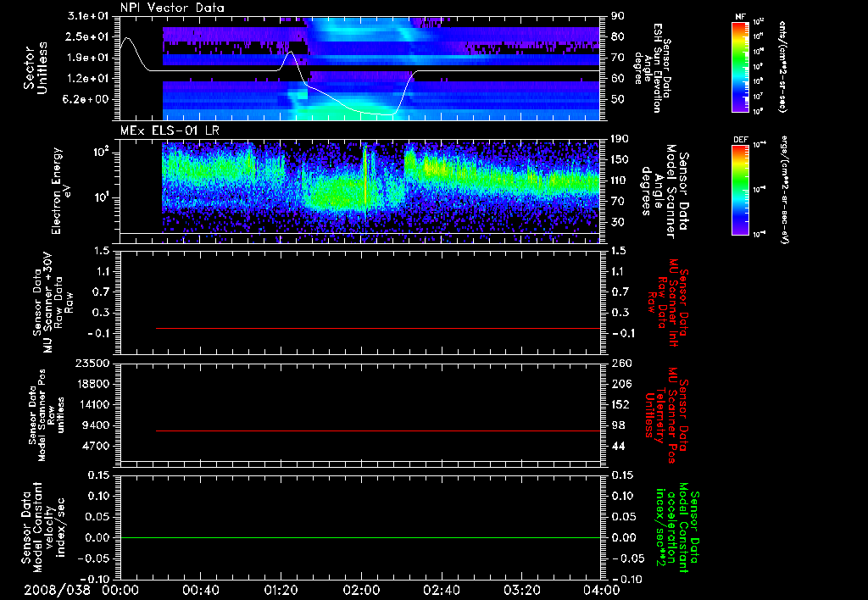Select the "ergs/(cm**2-sr-sec-eV)" DEF units label
Image resolution: width=868 pixels, height=600 pixels.
[784, 190]
